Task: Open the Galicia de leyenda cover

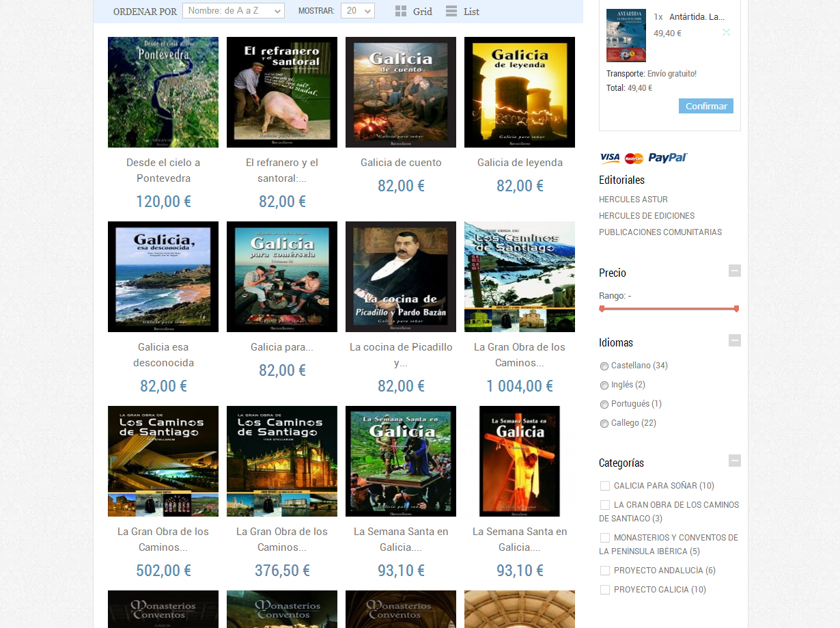Action: [x=520, y=92]
